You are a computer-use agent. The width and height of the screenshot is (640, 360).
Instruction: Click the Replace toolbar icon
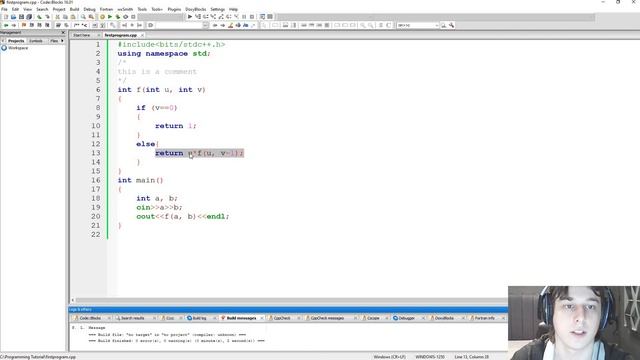(x=91, y=17)
